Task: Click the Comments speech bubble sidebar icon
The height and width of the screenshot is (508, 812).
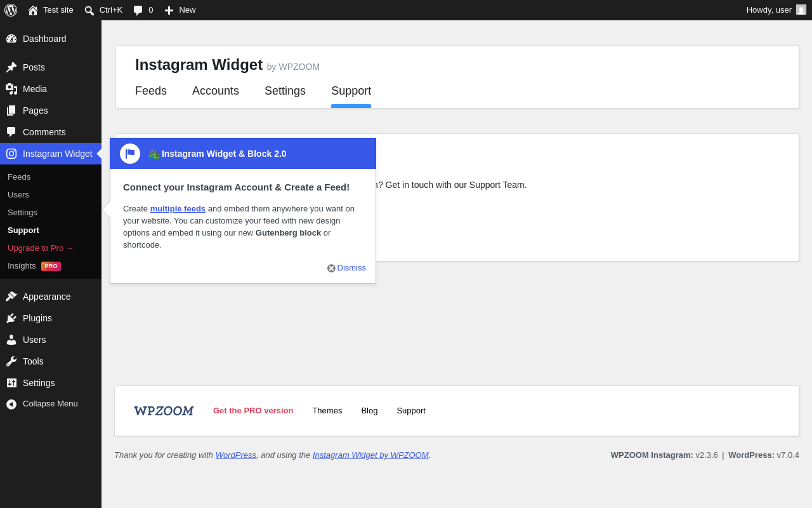Action: [11, 132]
